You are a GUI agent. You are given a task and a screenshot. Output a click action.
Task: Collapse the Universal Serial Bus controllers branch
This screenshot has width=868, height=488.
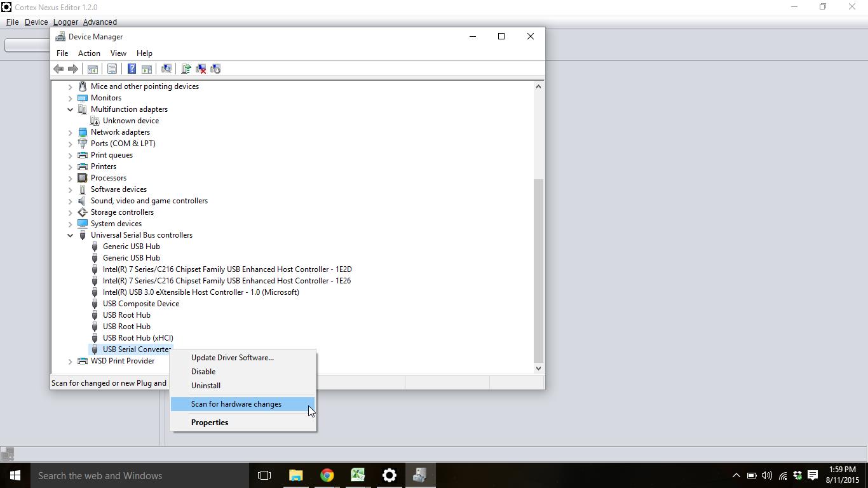70,235
